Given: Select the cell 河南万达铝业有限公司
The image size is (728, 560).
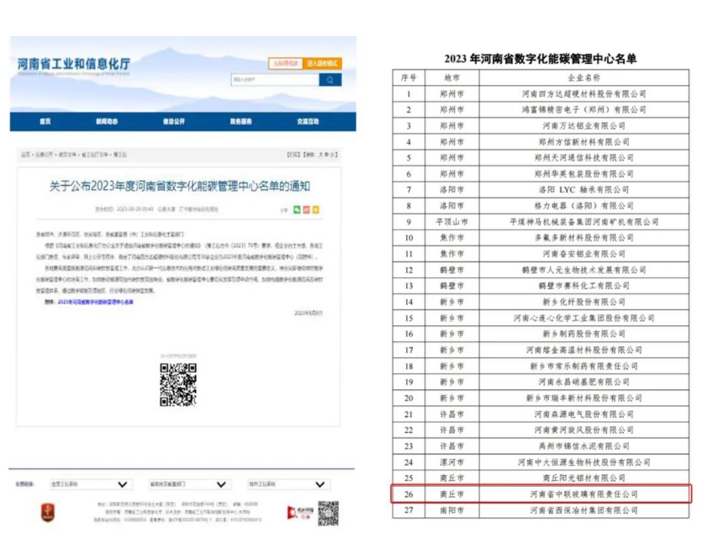Looking at the screenshot, I should 584,126.
